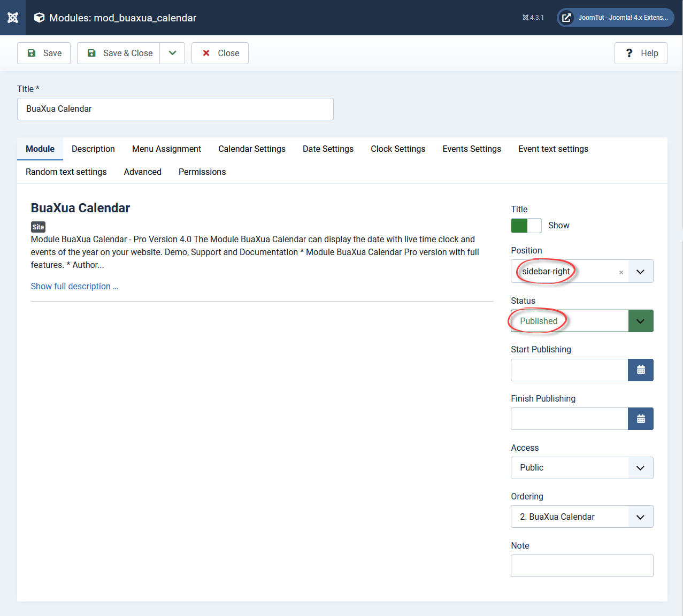Viewport: 683px width, 616px height.
Task: Toggle the Title Show switch
Action: [x=526, y=226]
